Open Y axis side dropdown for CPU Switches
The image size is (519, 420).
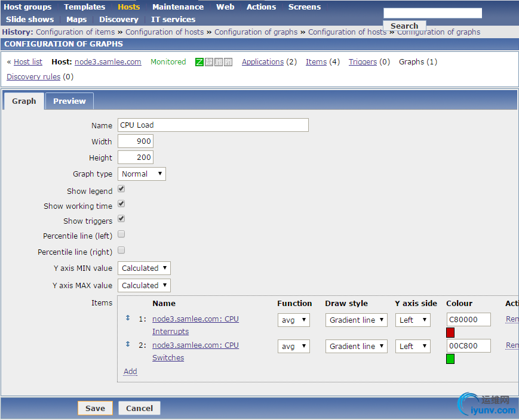click(413, 346)
